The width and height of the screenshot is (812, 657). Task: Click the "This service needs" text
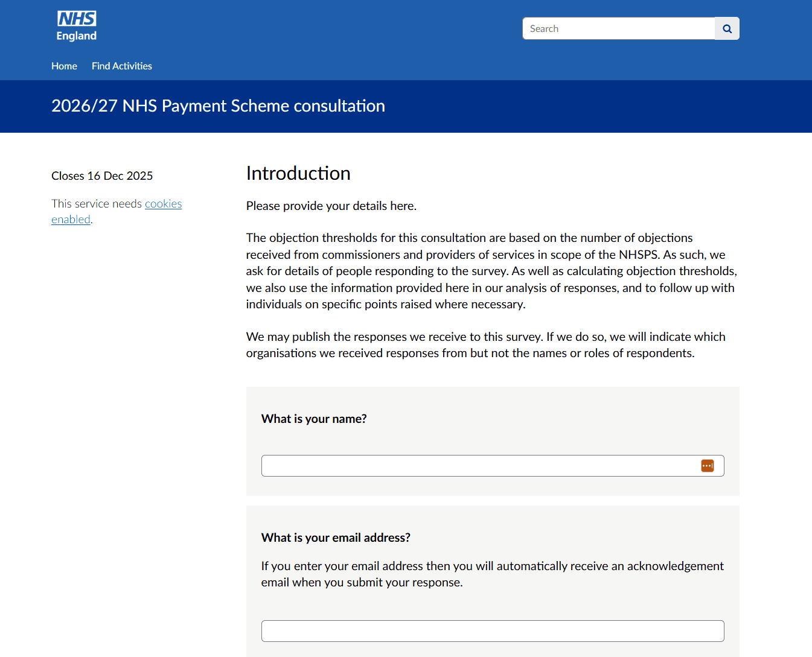[97, 204]
